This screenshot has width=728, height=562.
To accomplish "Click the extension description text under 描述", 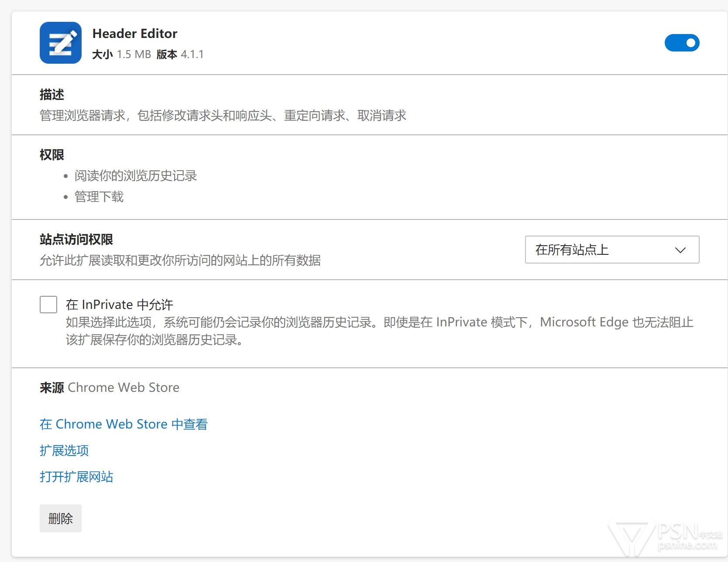I will click(x=223, y=116).
